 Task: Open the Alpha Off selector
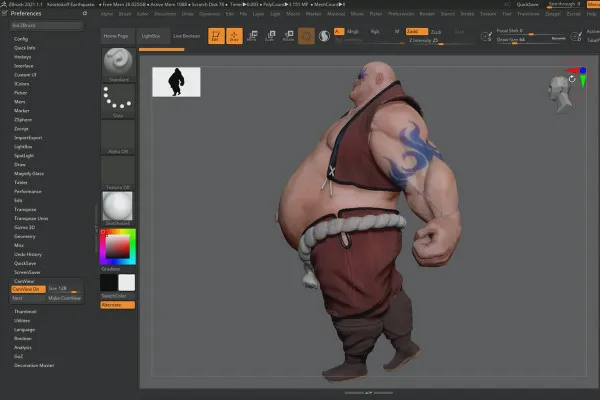118,137
